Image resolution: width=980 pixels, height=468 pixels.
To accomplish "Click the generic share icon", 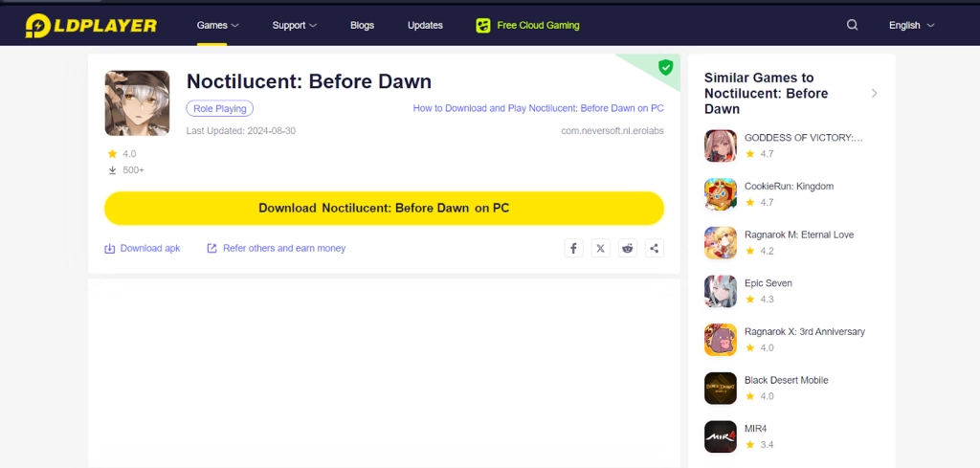I will click(x=655, y=248).
